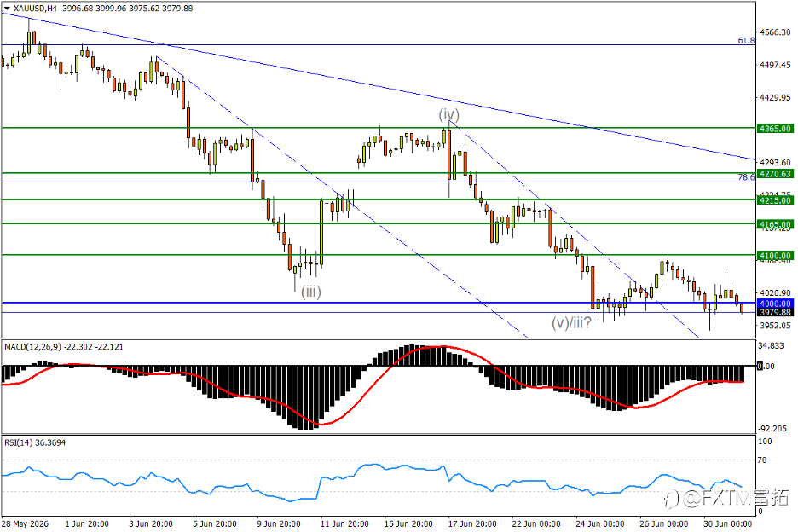Screen dimensions: 798x532
Task: Click the RSI scale value 70
Action: point(762,460)
